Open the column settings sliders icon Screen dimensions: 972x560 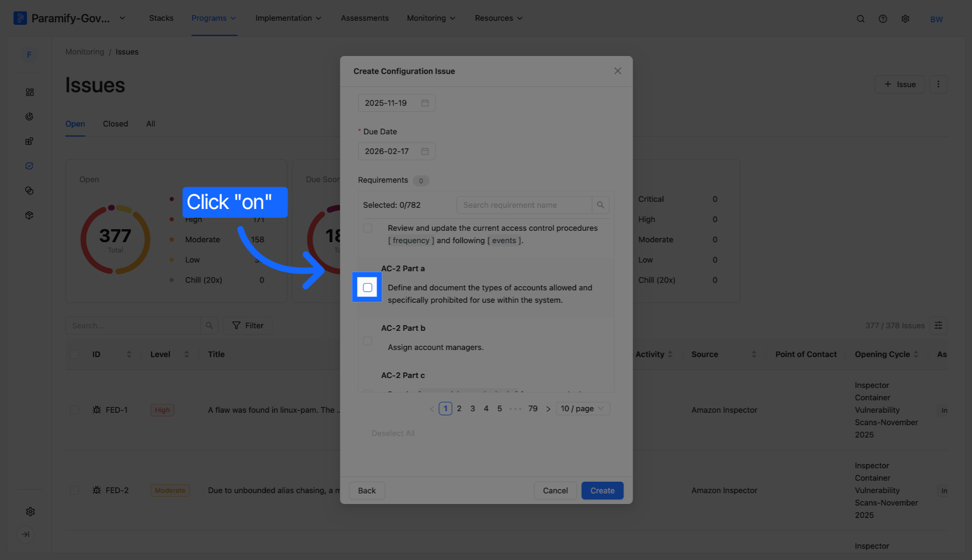click(x=938, y=326)
